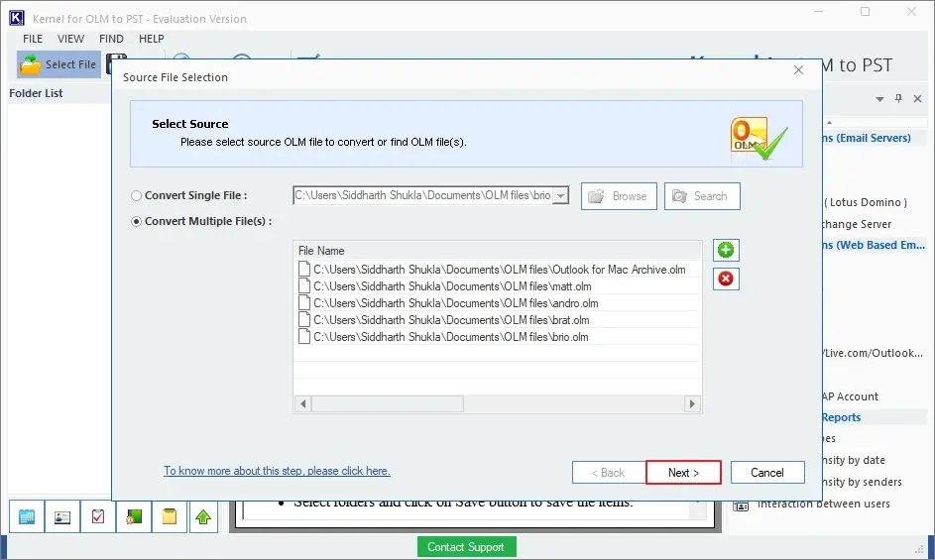Viewport: 935px width, 560px height.
Task: Select the andro.olm file row
Action: 498,303
